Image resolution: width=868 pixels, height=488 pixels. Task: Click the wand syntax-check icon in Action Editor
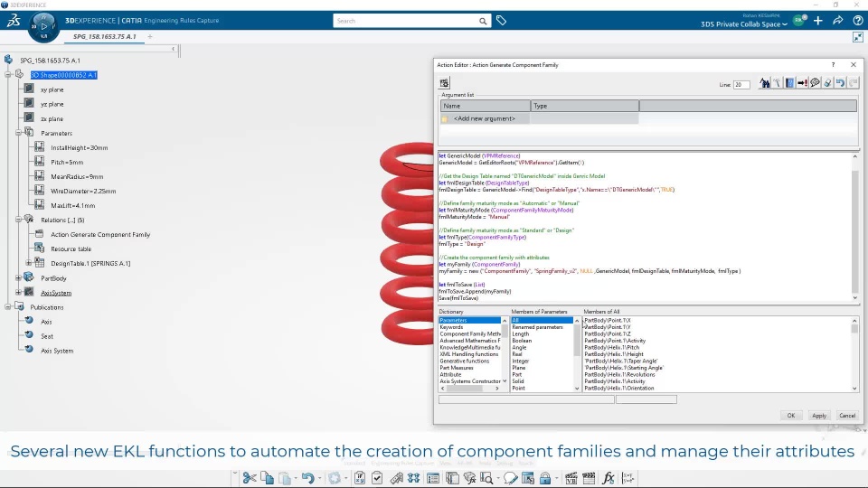click(x=778, y=83)
